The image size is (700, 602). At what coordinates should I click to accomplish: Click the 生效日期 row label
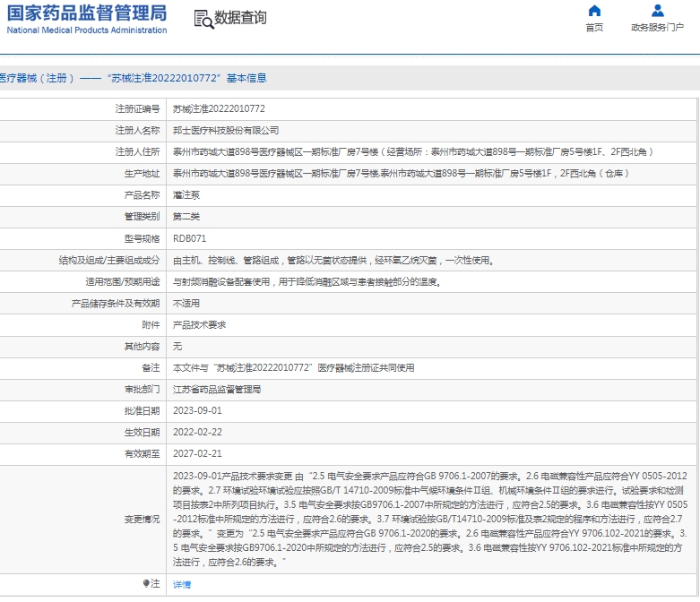coord(142,432)
